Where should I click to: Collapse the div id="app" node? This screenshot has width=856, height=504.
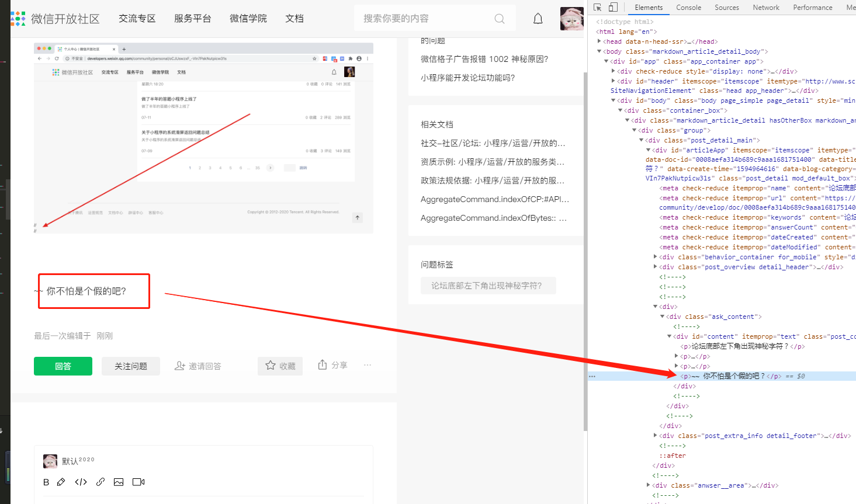(x=607, y=61)
